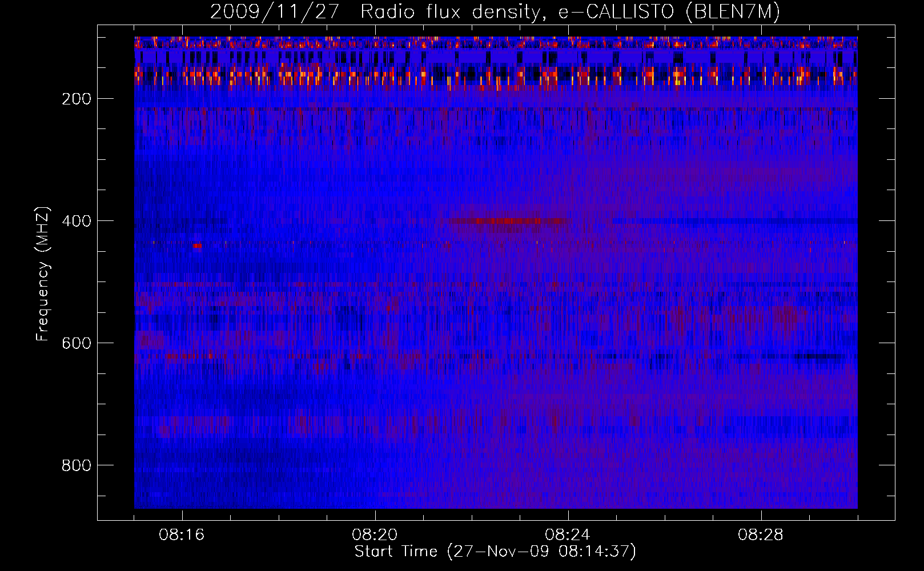Select the '400' frequency axis label
Image resolution: width=924 pixels, height=571 pixels.
pos(77,221)
